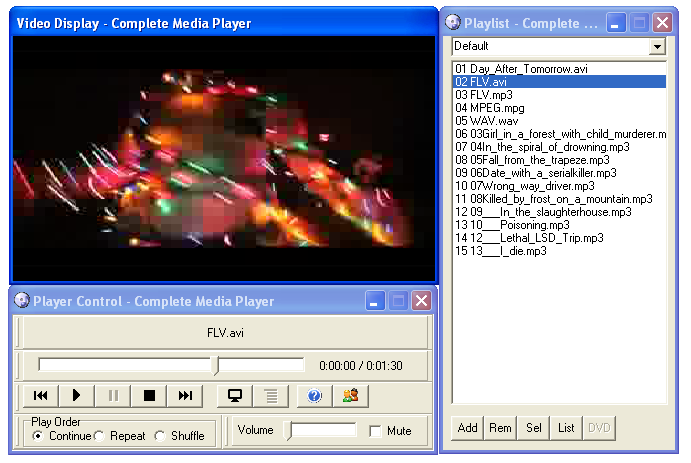Select 14 12___Lethal_LSD_Trip.mp3

(x=559, y=238)
